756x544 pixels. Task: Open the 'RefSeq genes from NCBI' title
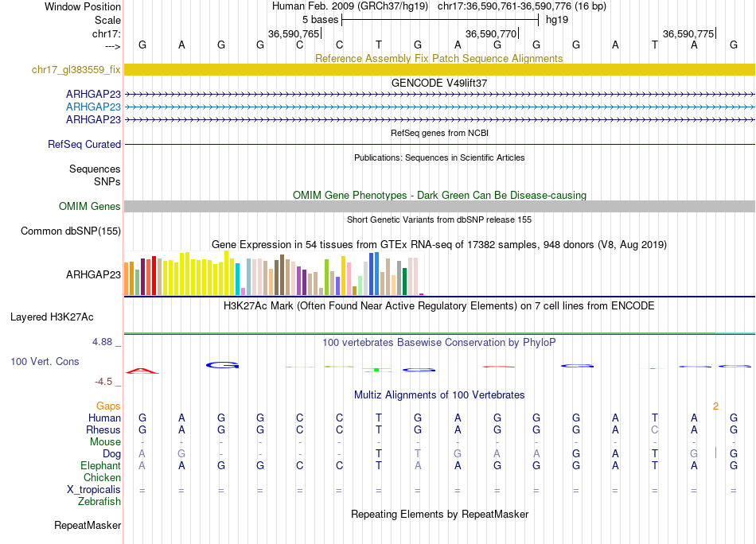439,133
